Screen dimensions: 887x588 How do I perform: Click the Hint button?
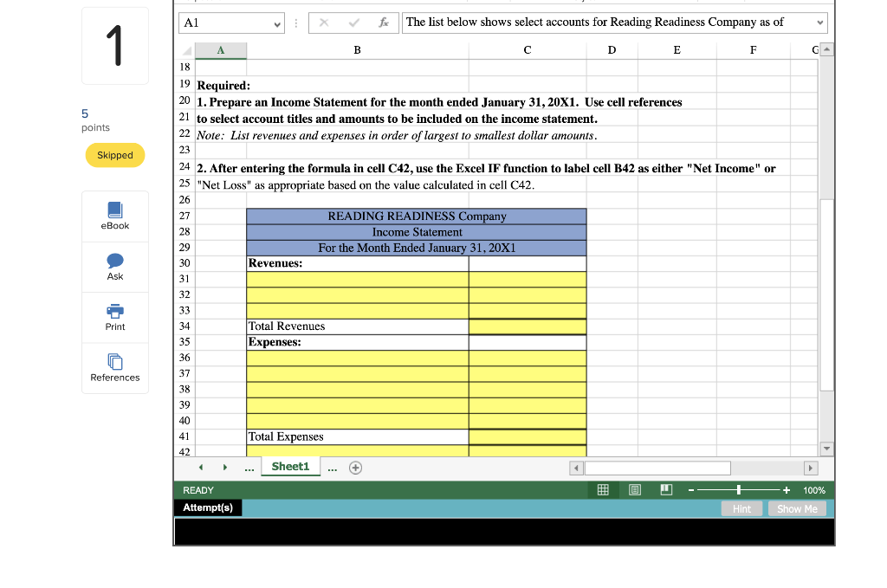point(741,508)
